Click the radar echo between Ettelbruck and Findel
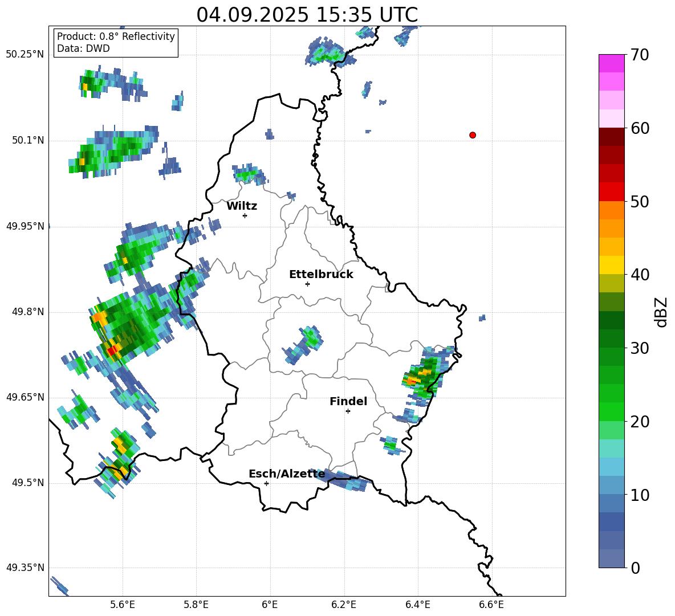675x616 pixels. tap(303, 345)
